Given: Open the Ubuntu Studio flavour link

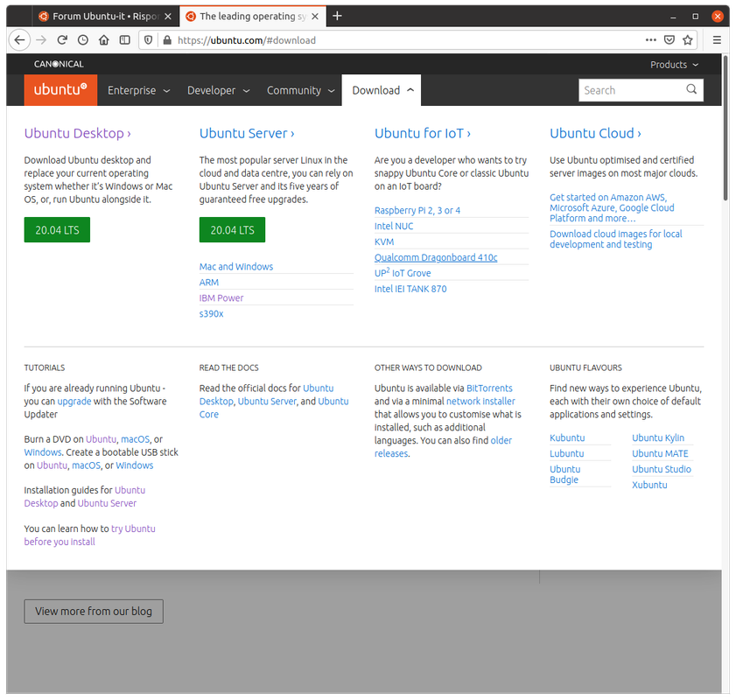Looking at the screenshot, I should pyautogui.click(x=662, y=470).
